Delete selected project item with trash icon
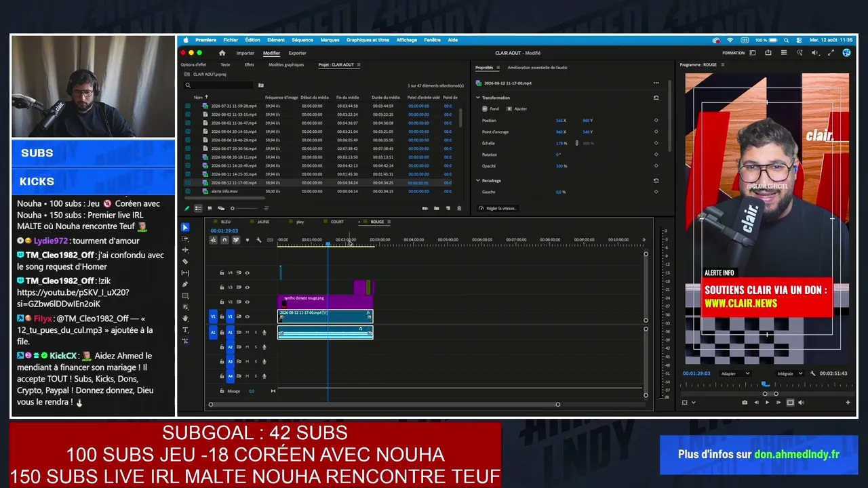This screenshot has height=488, width=868. [459, 208]
